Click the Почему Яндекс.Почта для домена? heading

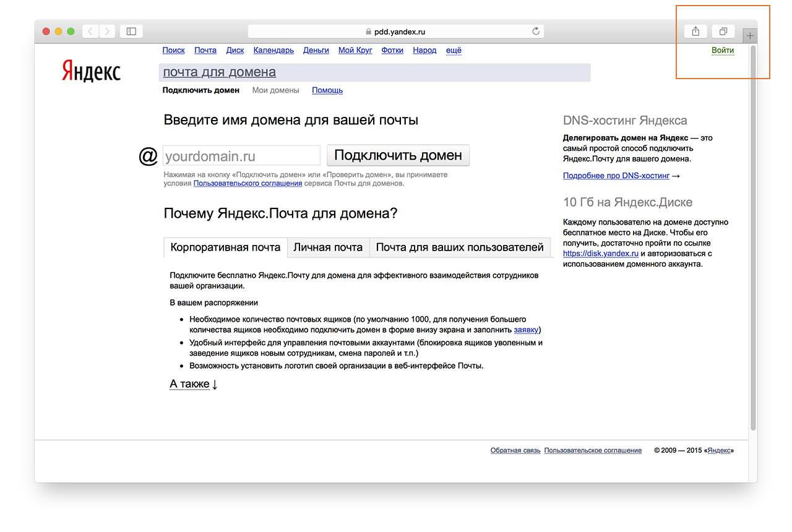(x=280, y=213)
